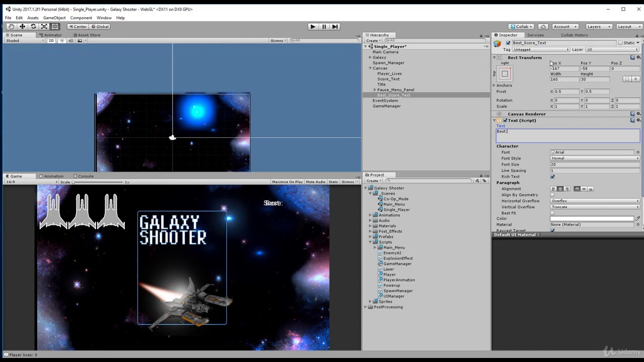Toggle 2D mode in the Scene view

(x=51, y=41)
